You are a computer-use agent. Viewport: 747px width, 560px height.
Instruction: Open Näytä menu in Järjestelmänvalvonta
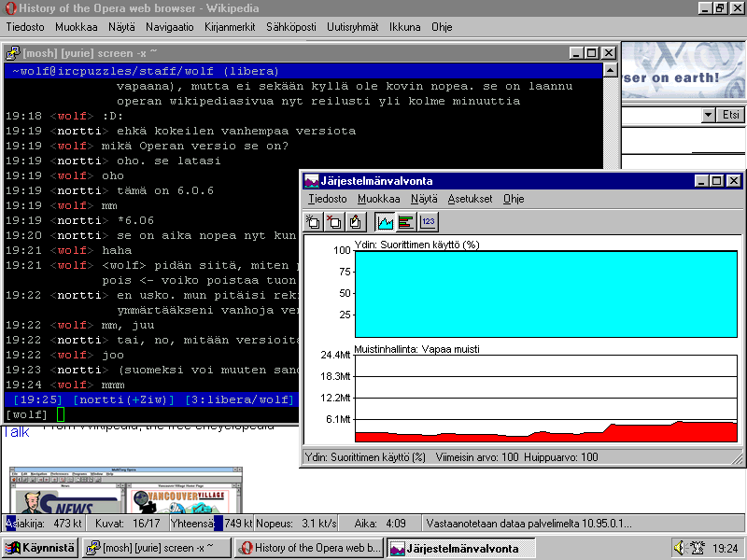(x=424, y=199)
